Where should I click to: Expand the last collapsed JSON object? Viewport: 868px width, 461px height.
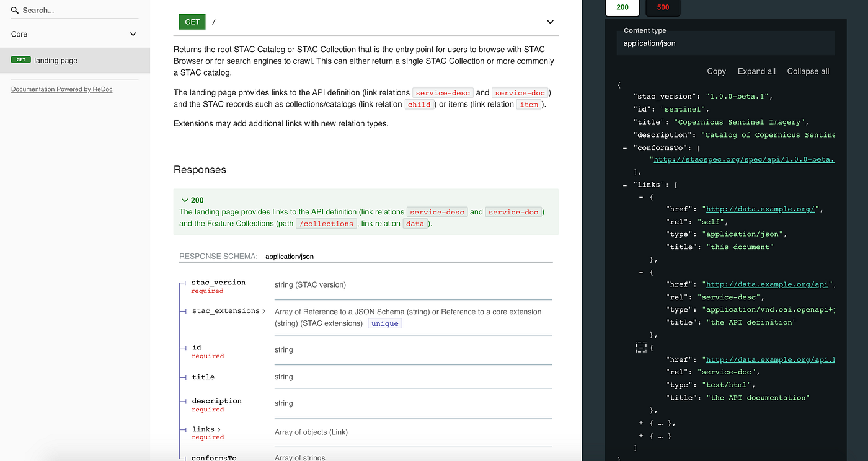click(641, 436)
